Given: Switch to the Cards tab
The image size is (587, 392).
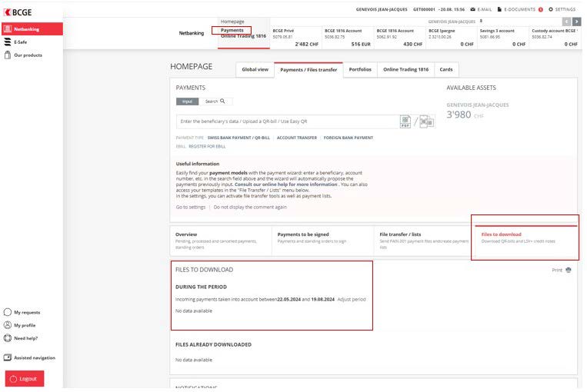Looking at the screenshot, I should (x=446, y=70).
